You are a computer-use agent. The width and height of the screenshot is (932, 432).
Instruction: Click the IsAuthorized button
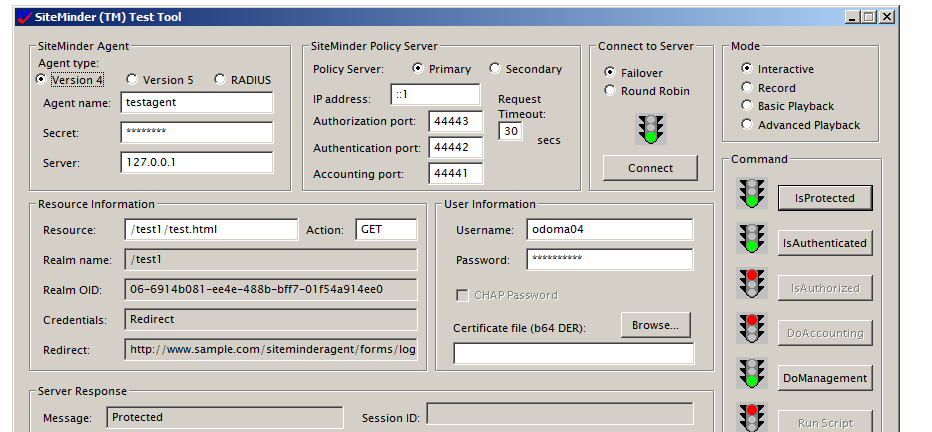pos(825,288)
